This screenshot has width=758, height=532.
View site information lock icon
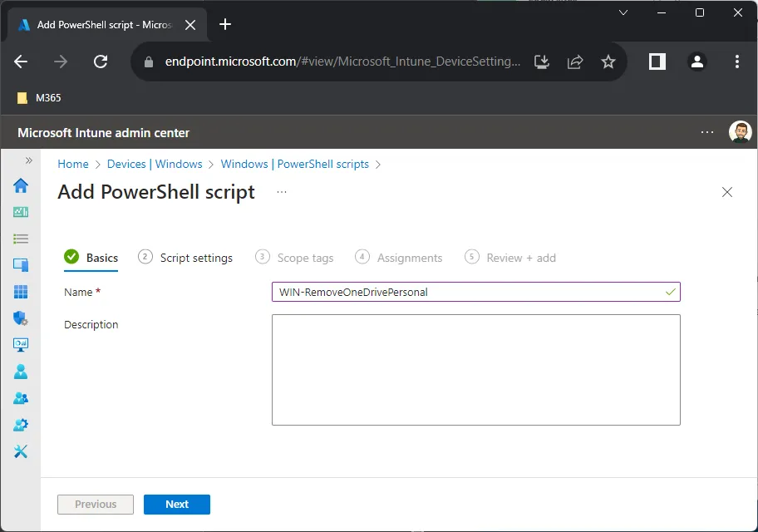click(x=149, y=62)
